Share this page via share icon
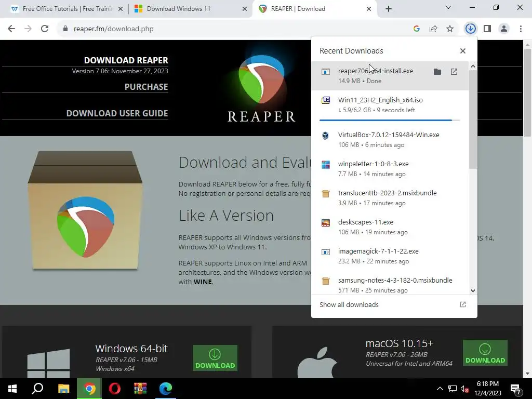532x399 pixels. point(433,29)
